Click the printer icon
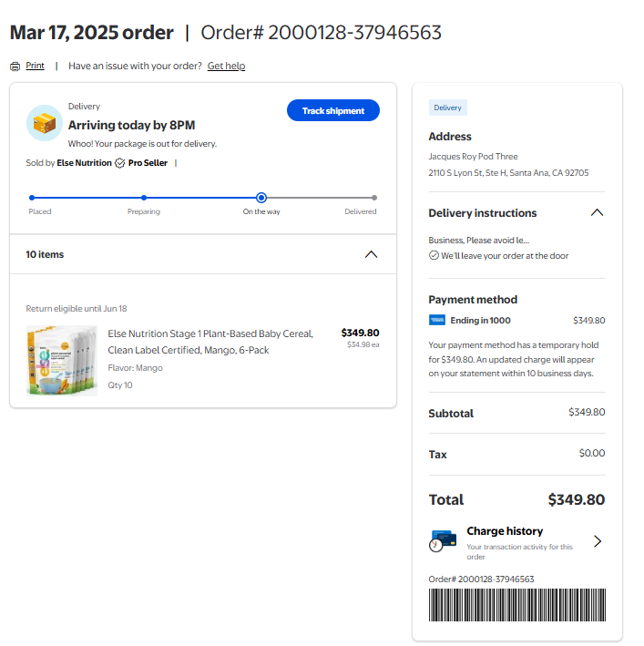The width and height of the screenshot is (644, 646). point(15,67)
